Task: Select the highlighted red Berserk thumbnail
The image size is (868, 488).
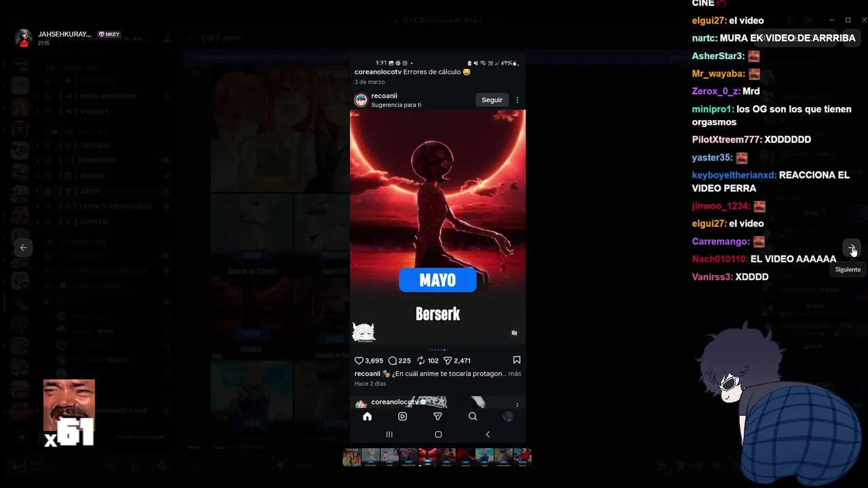Action: pyautogui.click(x=427, y=457)
